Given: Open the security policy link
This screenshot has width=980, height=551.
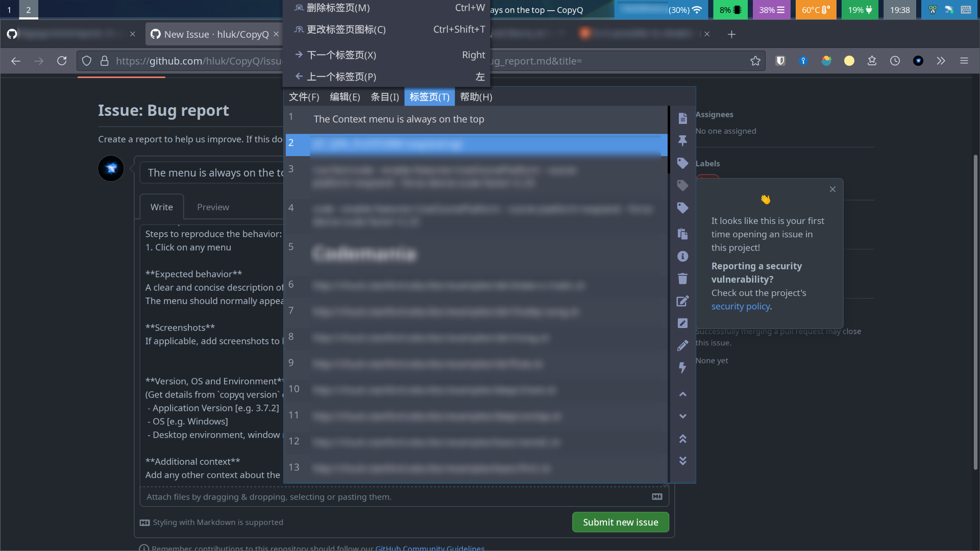Looking at the screenshot, I should coord(740,306).
